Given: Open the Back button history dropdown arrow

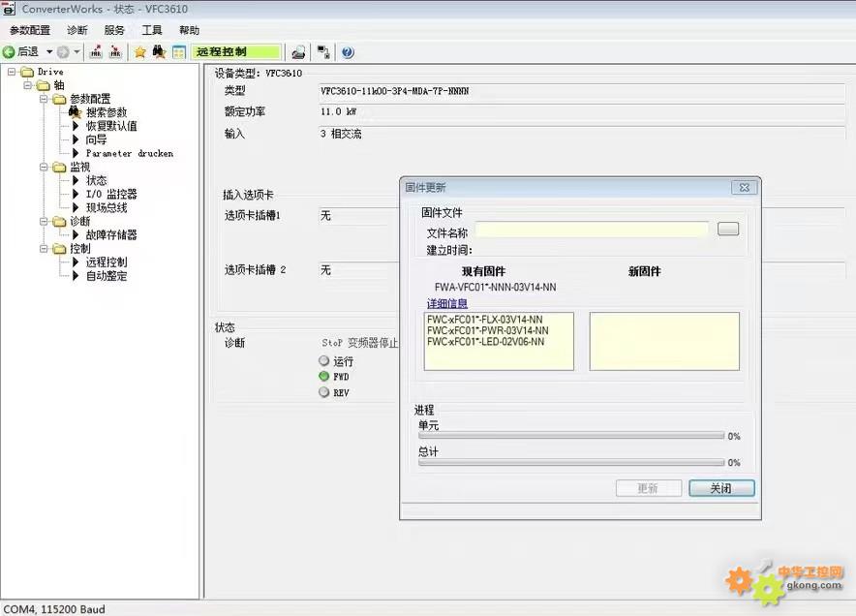Looking at the screenshot, I should [49, 52].
